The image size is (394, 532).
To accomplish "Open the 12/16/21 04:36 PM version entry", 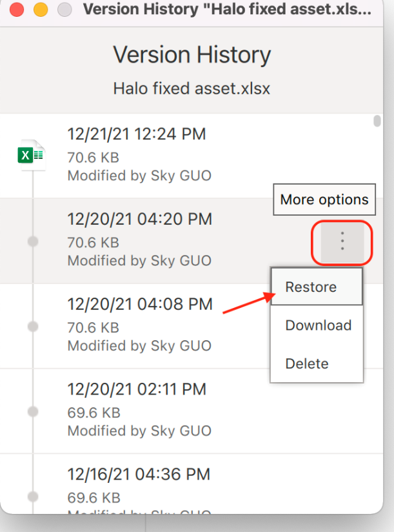I will coord(139,474).
